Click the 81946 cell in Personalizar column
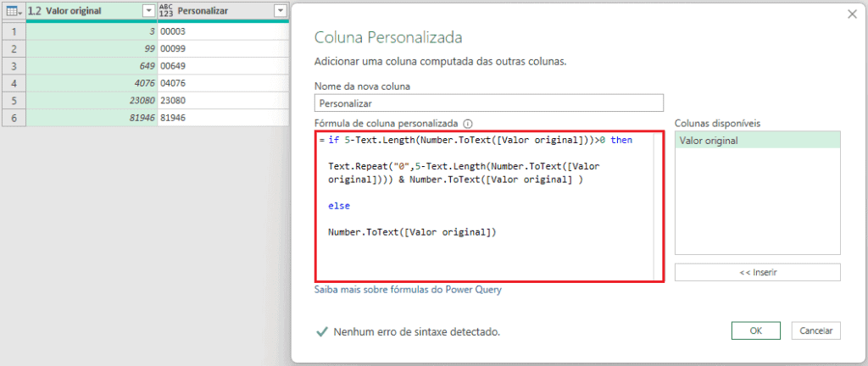Image resolution: width=868 pixels, height=366 pixels. point(223,118)
